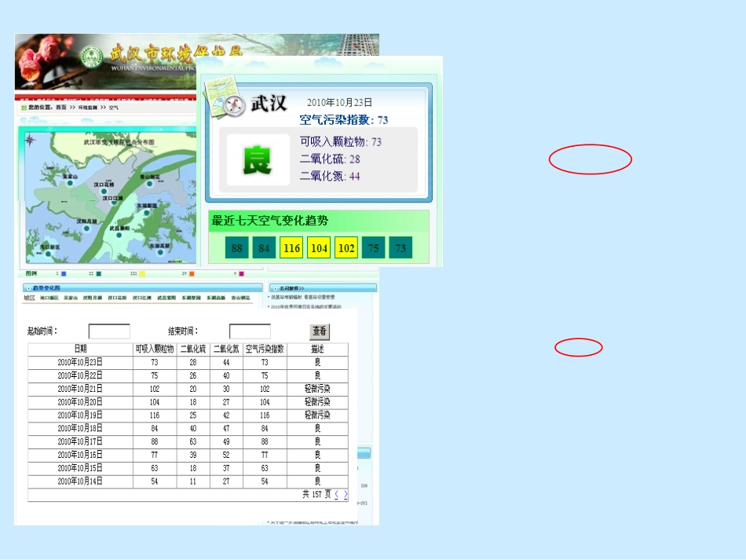The width and height of the screenshot is (746, 560).
Task: Click the 空气污染指数: 73 summary text
Action: coord(344,120)
